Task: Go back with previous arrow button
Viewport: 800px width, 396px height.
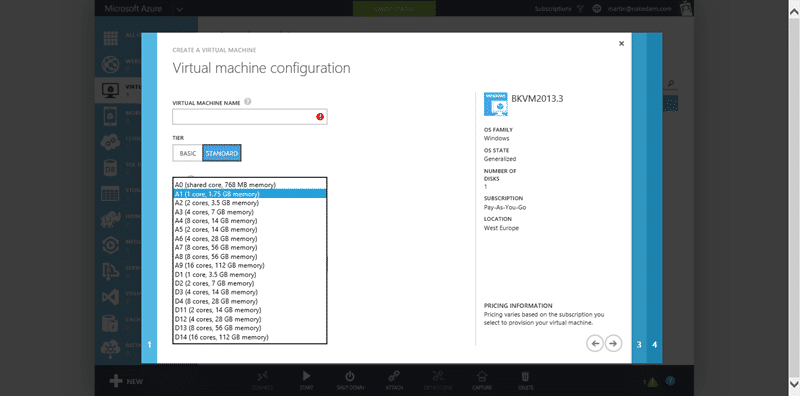Action: coord(595,343)
